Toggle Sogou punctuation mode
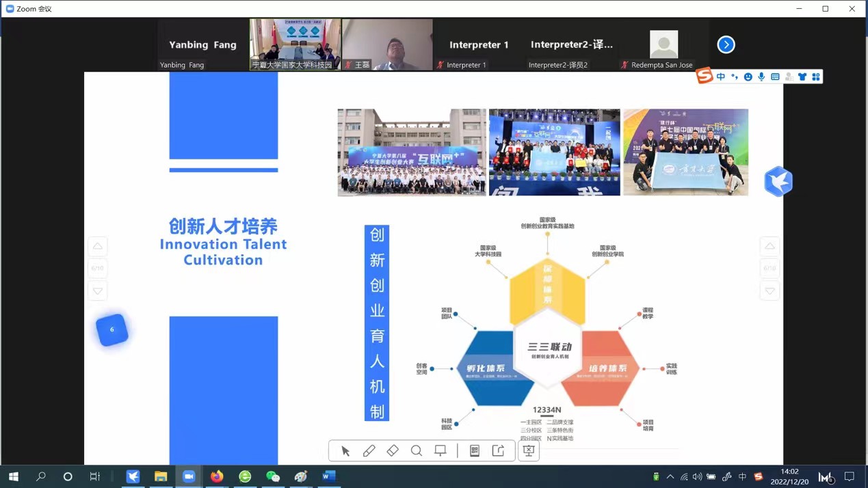 click(735, 77)
